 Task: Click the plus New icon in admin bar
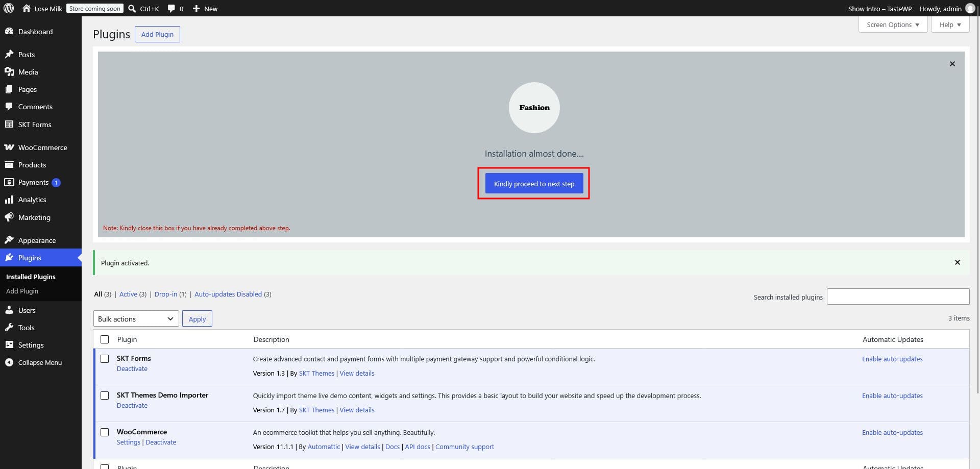[x=196, y=8]
